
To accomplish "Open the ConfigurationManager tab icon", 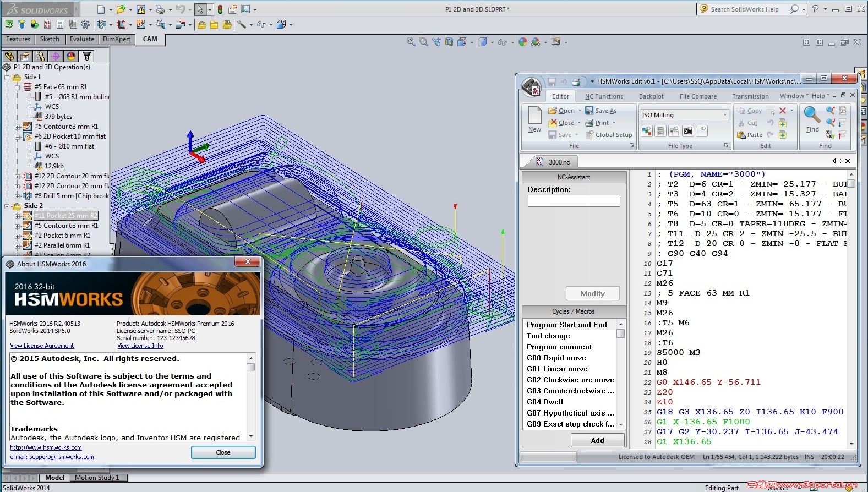I will point(40,56).
